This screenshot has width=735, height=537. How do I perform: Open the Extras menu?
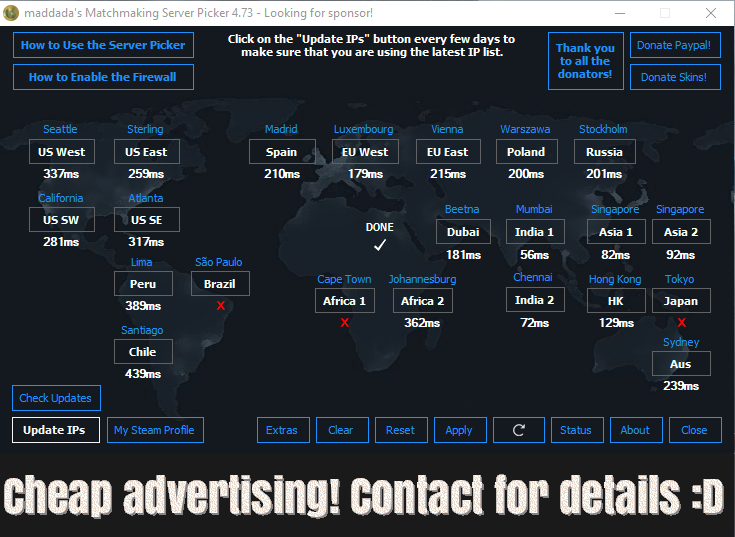282,430
